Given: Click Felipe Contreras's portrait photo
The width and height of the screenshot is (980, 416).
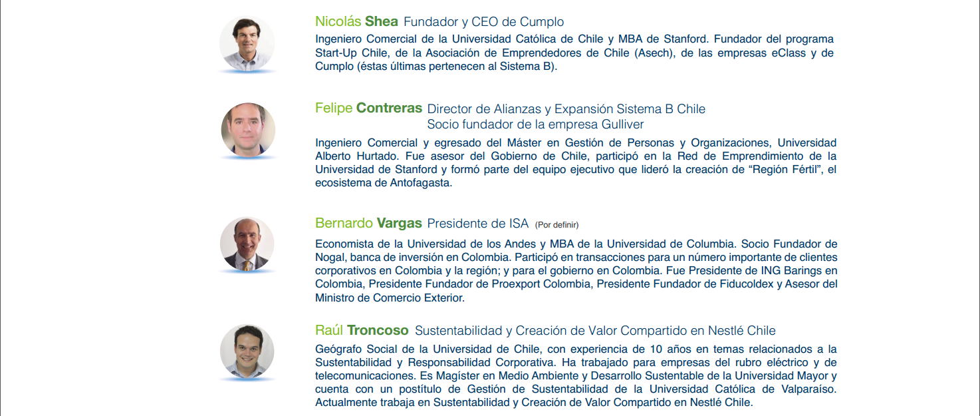Looking at the screenshot, I should click(247, 130).
